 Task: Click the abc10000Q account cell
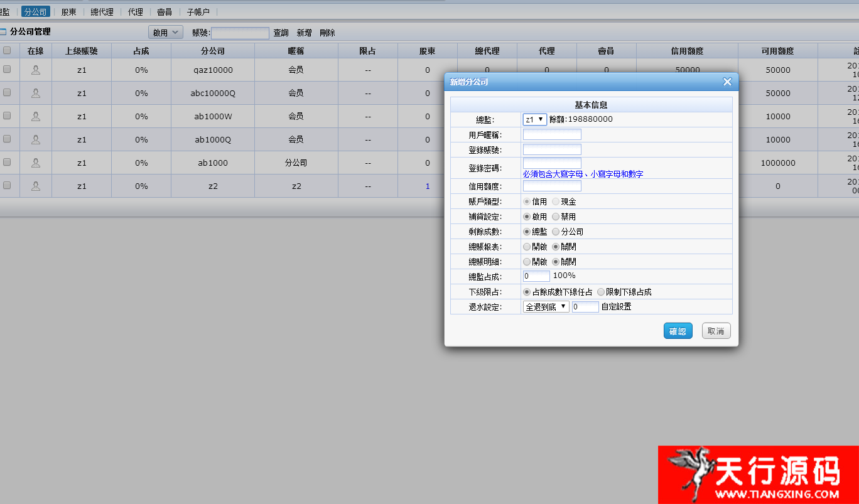tap(213, 94)
